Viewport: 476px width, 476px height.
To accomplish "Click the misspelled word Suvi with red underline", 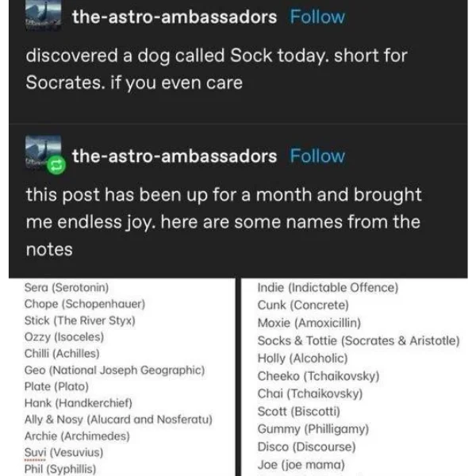I will 35,452.
